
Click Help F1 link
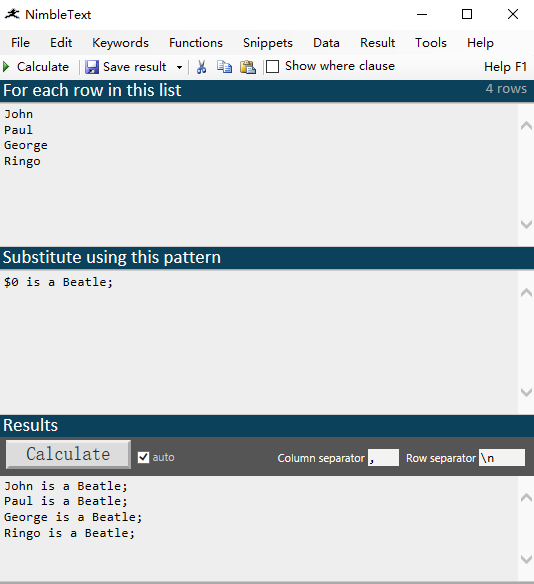coord(505,67)
